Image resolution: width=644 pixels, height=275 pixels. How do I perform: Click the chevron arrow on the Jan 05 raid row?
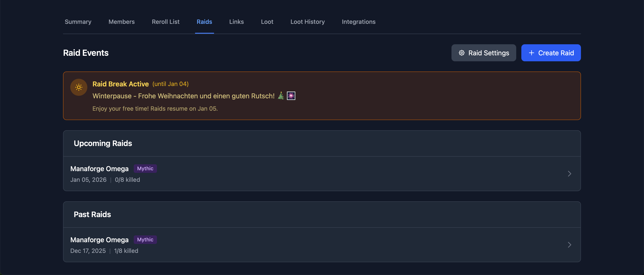570,174
